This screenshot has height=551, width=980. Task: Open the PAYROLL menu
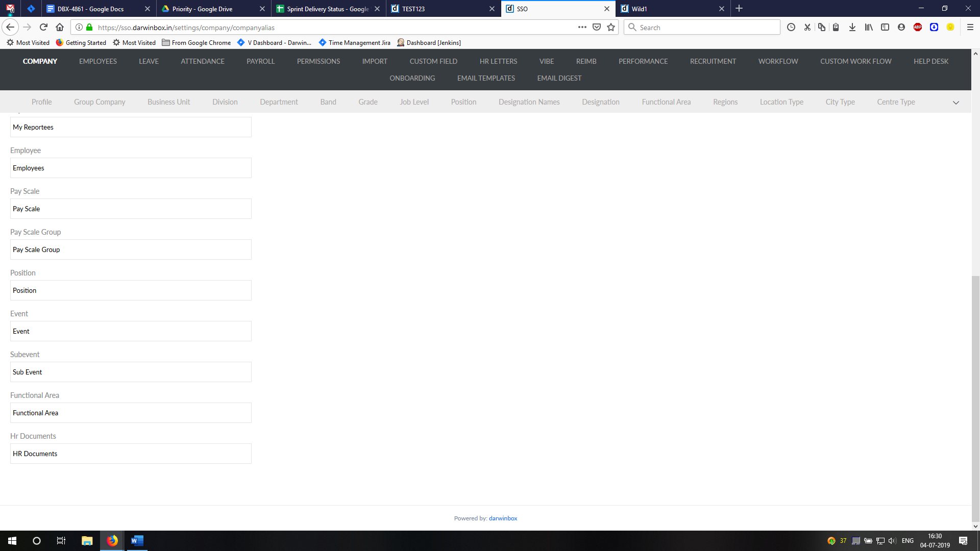[260, 61]
